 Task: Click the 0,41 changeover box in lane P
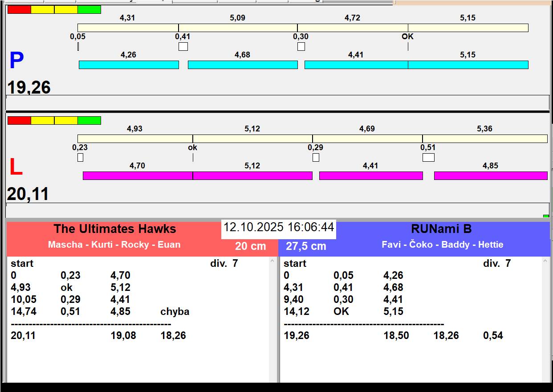pos(183,46)
